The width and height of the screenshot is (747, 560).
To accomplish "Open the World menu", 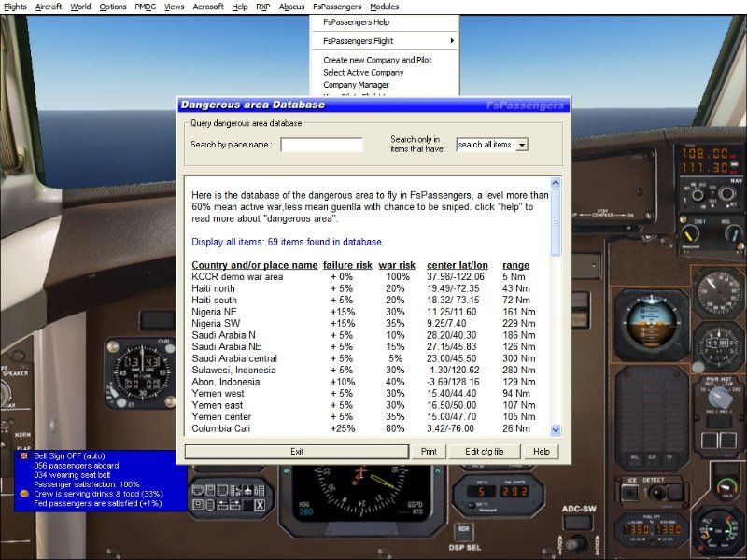I will 80,7.
